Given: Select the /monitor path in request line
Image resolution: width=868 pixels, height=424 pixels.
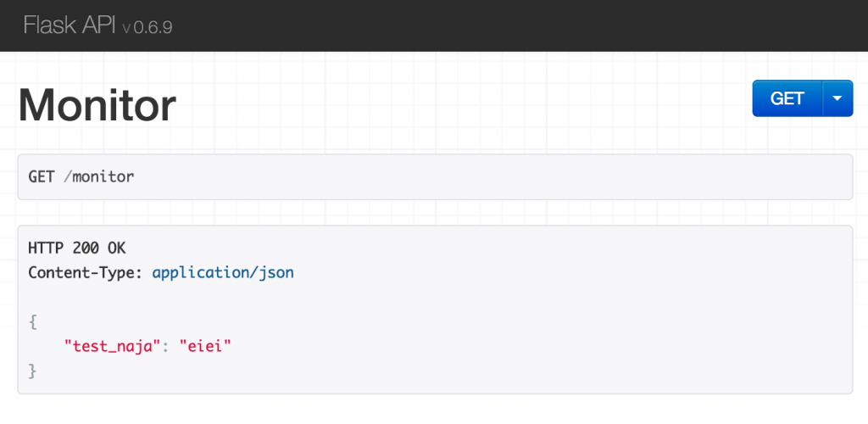Looking at the screenshot, I should coord(99,176).
